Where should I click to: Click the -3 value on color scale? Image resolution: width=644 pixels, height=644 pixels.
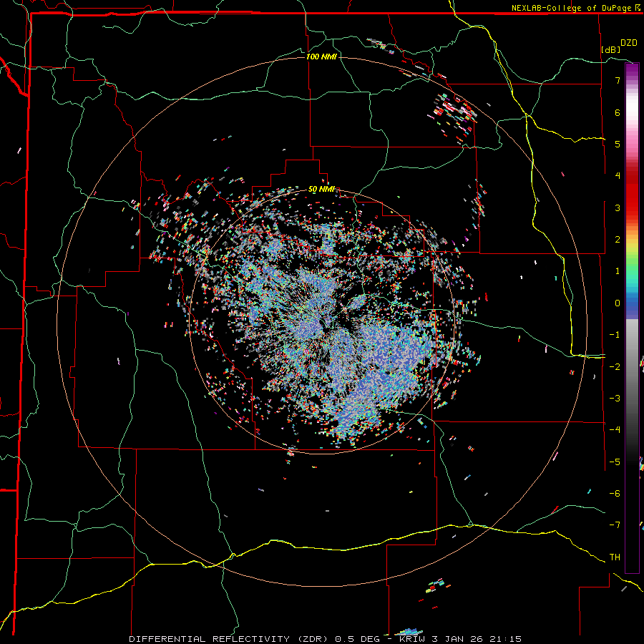615,399
